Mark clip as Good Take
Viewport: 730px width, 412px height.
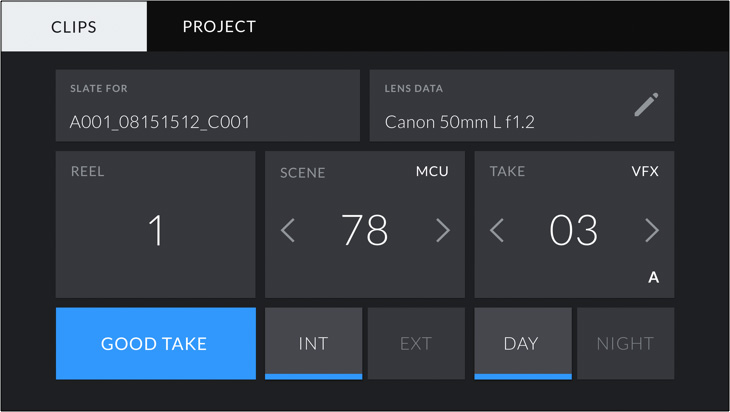coord(155,343)
